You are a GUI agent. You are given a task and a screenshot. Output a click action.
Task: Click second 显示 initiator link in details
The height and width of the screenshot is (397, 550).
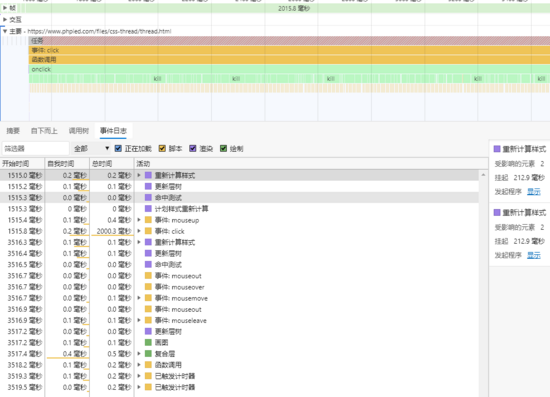(534, 255)
